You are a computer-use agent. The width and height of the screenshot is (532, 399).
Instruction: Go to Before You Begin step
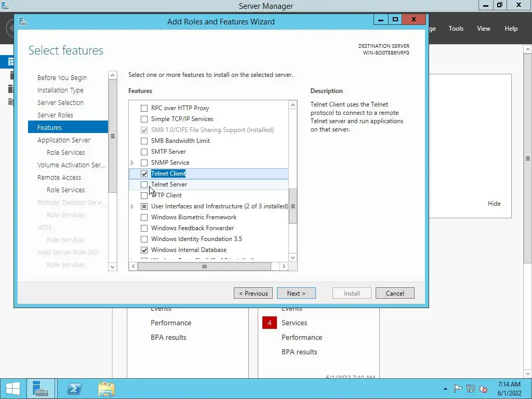(x=62, y=78)
